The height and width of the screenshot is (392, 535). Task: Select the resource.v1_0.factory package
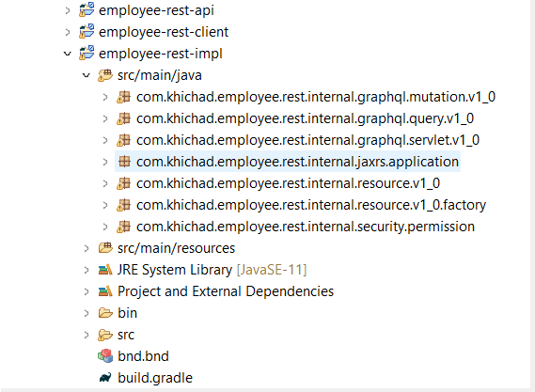pyautogui.click(x=311, y=205)
